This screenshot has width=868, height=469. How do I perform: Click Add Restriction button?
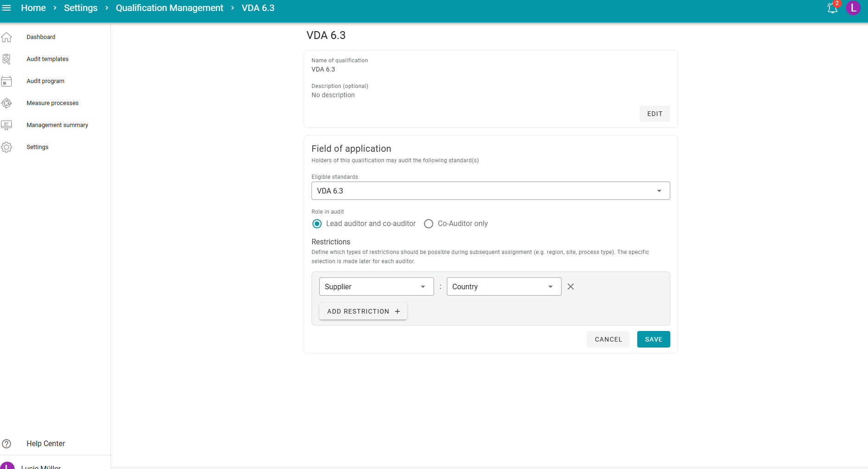[363, 311]
